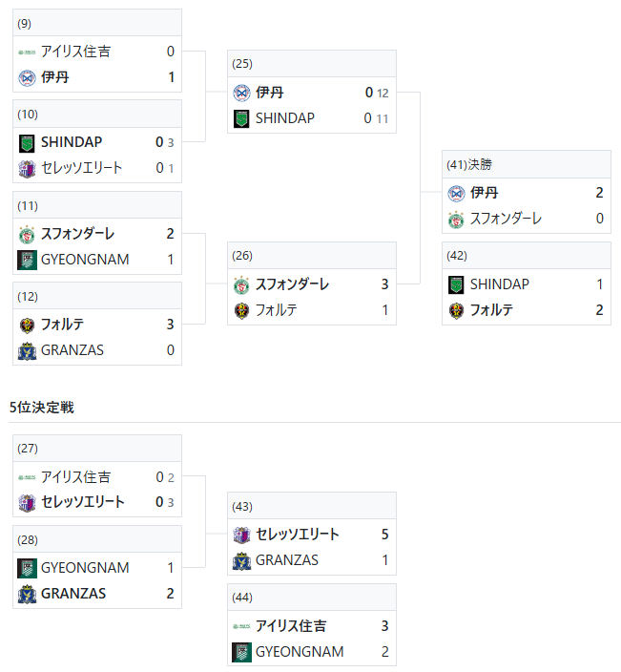Image resolution: width=621 pixels, height=672 pixels.
Task: Open the (41)決勝 match header
Action: [x=527, y=164]
